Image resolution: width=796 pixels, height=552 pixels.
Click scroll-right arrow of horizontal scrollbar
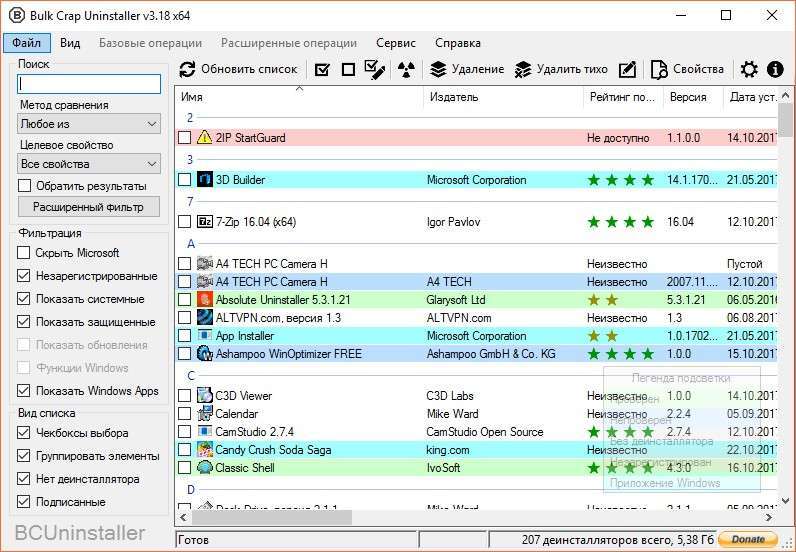(x=769, y=517)
